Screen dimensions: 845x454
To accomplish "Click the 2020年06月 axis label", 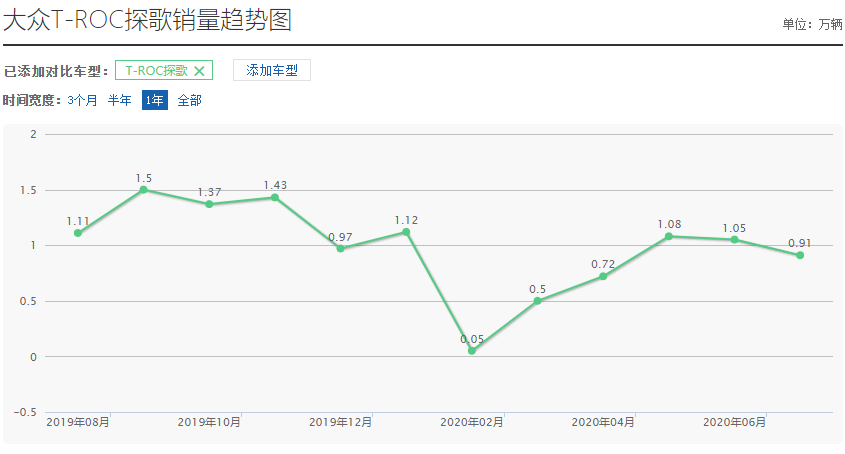I will (735, 422).
